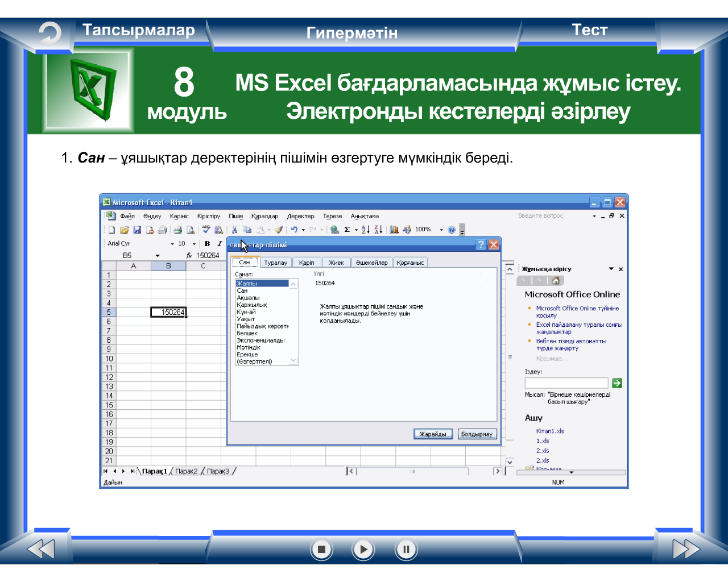Click the stop button in player

click(x=321, y=549)
